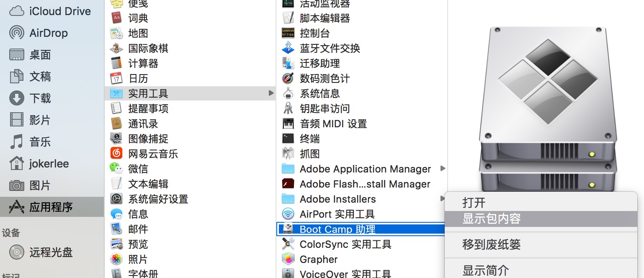Select the 图像捕捉 app icon
644x278 pixels.
[x=116, y=139]
